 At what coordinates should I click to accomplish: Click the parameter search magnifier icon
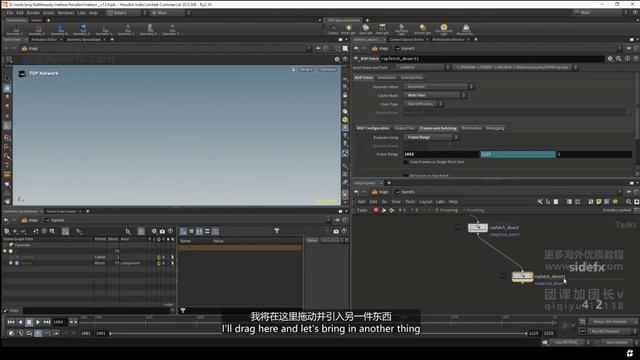pos(619,59)
